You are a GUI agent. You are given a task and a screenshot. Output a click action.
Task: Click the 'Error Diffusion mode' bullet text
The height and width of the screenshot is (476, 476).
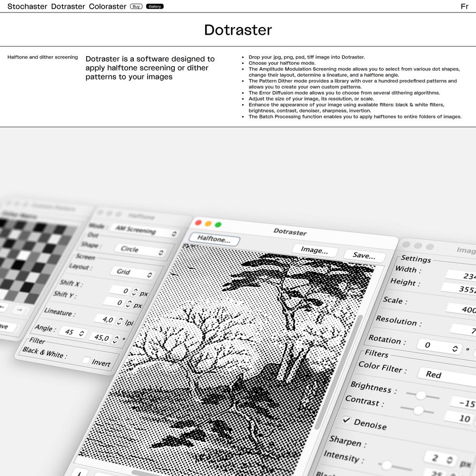[344, 93]
